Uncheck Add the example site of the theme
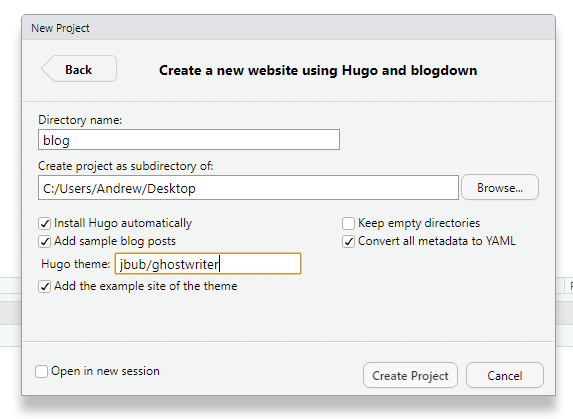573x419 pixels. 45,286
